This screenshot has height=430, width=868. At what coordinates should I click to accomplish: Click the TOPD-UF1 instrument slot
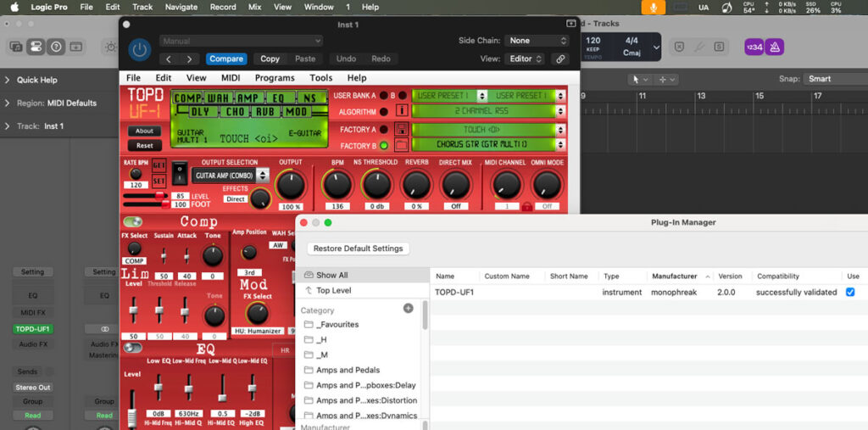point(34,328)
